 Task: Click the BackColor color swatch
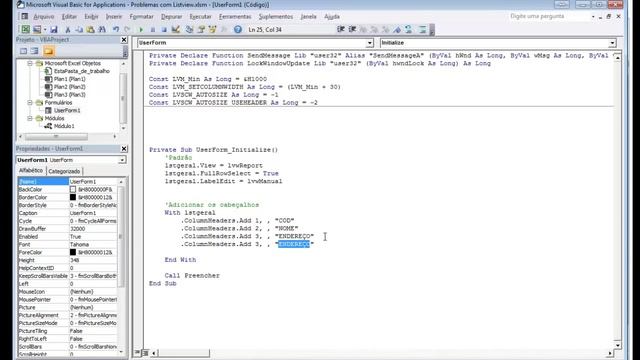point(73,189)
